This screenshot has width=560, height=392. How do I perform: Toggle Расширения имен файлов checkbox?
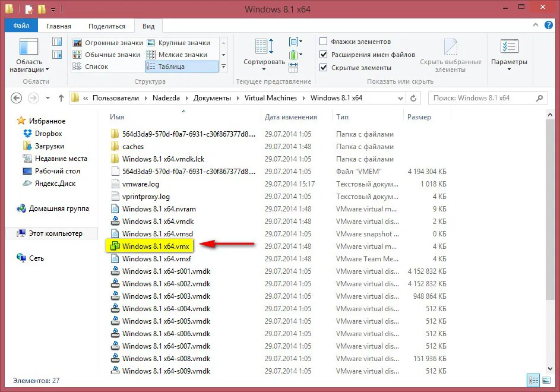coord(323,54)
